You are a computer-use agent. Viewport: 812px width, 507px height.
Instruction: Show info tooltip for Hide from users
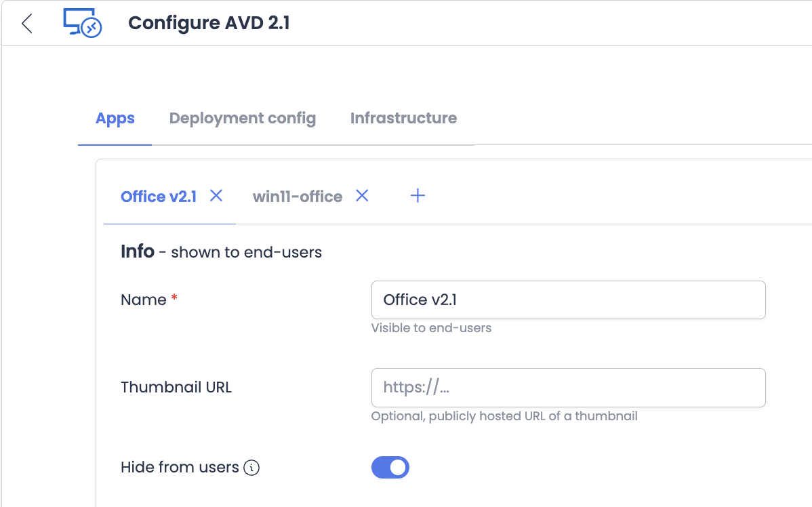click(252, 468)
